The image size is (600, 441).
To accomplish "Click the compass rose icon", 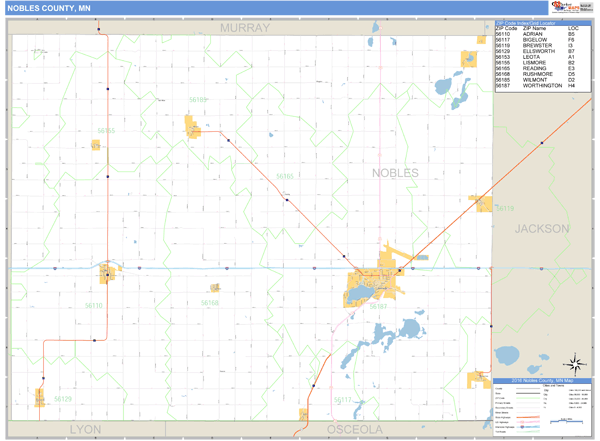I will tap(574, 363).
